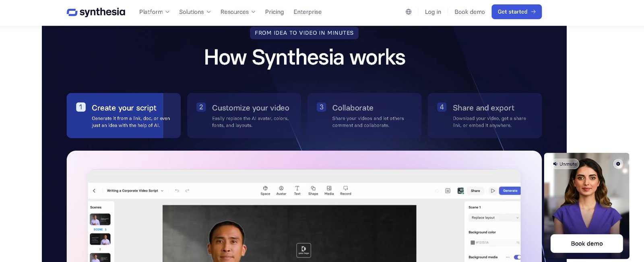Click the 'How Synthesia works' heading
Viewport: 644px width, 262px height.
coord(305,57)
